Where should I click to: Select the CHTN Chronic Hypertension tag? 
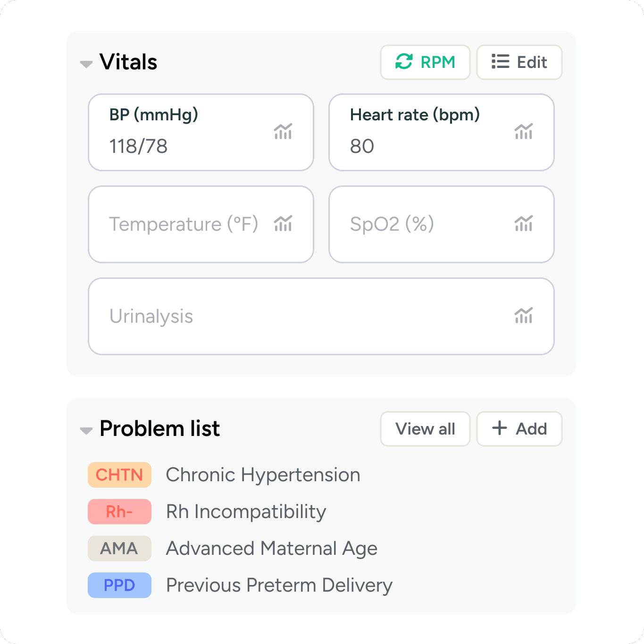[x=119, y=475]
